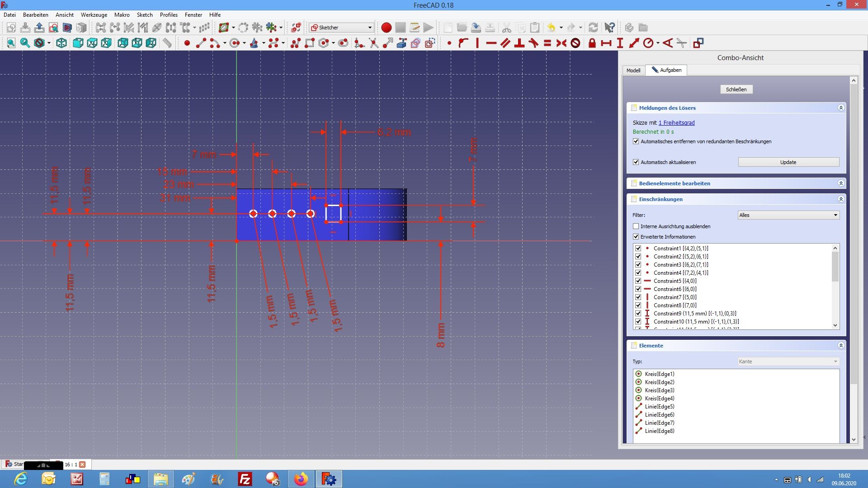The width and height of the screenshot is (868, 488).
Task: Click the Fit All view icon
Action: 11,43
